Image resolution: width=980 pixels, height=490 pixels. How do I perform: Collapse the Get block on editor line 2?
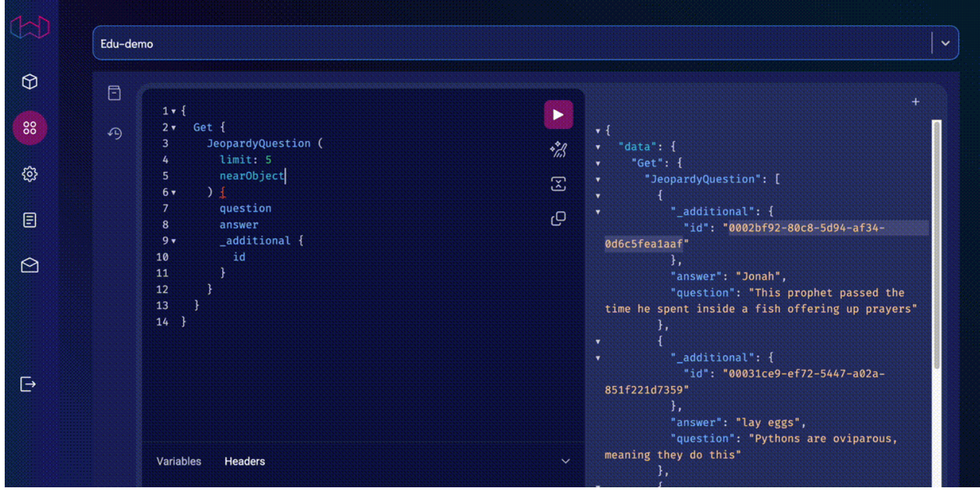click(x=174, y=128)
